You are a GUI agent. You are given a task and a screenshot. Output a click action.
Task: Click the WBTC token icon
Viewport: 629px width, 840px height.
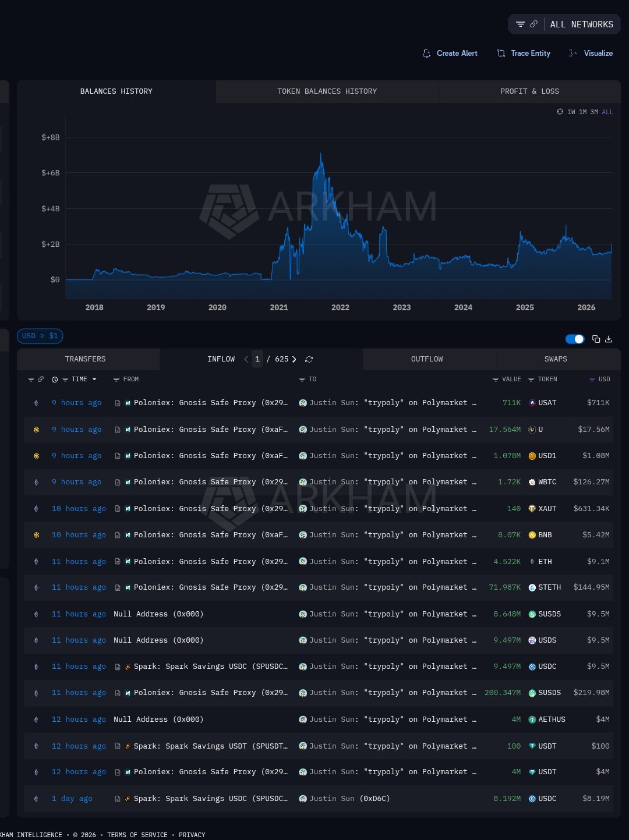[532, 482]
